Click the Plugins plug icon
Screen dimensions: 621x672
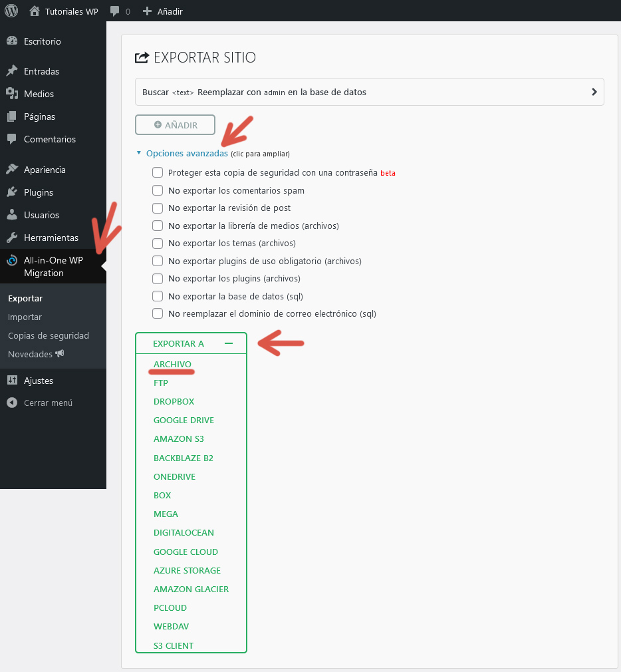[x=12, y=192]
